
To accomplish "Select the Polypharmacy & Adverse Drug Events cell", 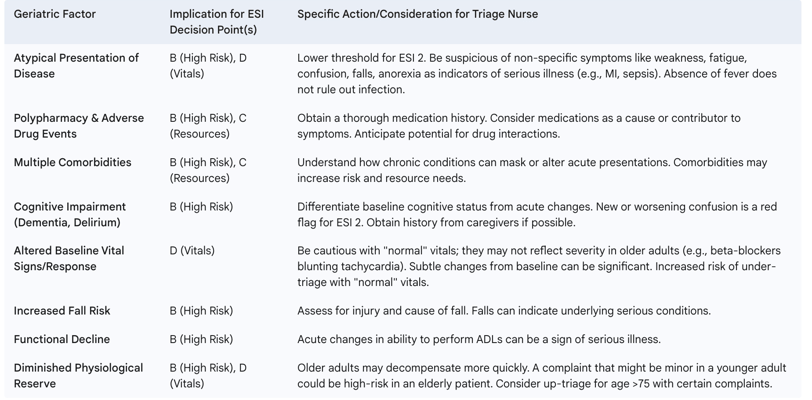I will [x=79, y=126].
